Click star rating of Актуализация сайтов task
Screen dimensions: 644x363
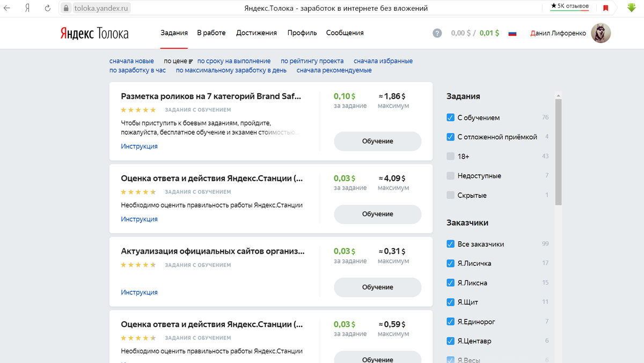click(138, 265)
